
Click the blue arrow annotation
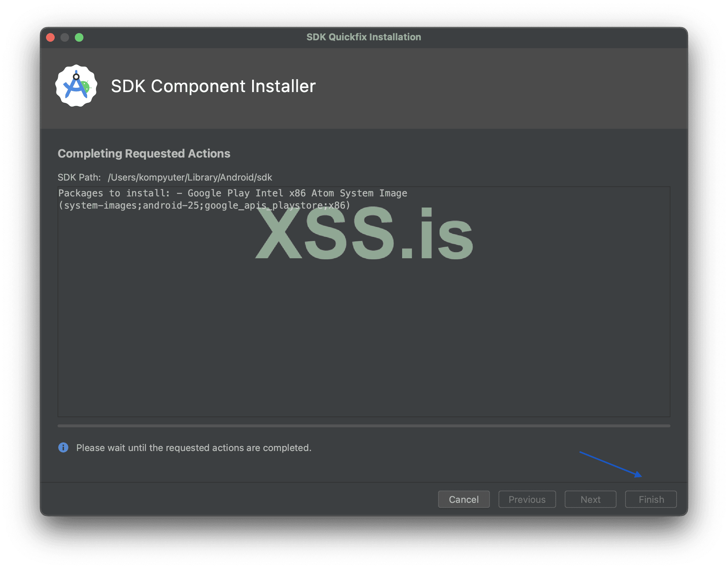coord(610,464)
